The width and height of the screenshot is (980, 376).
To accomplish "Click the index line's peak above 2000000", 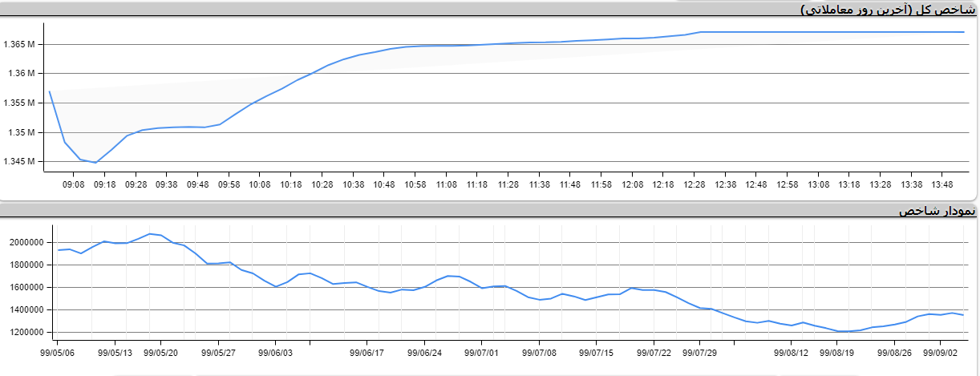I will (149, 234).
